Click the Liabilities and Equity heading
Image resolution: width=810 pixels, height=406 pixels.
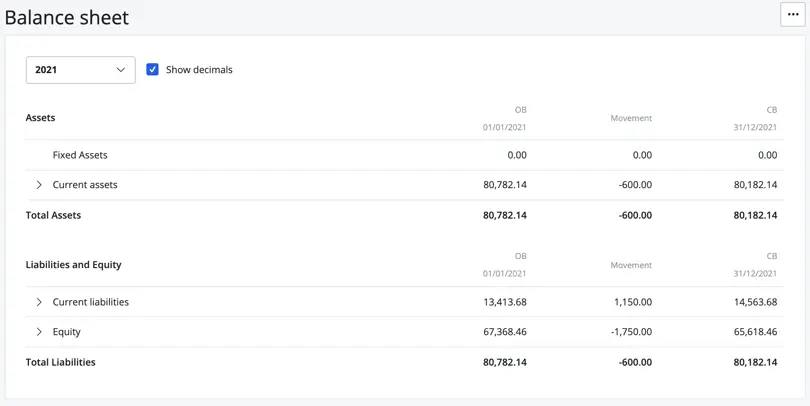point(73,265)
